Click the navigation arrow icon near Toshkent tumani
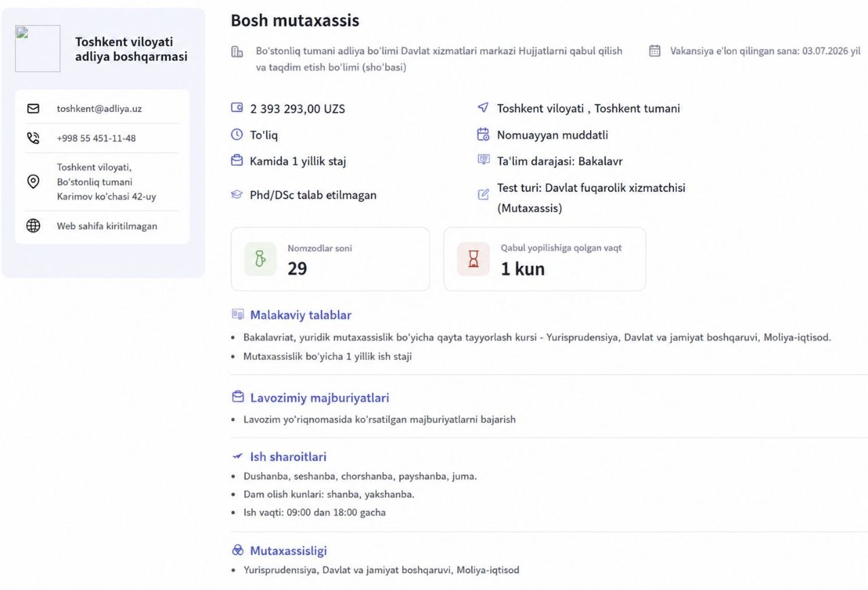This screenshot has width=868, height=590. 484,108
